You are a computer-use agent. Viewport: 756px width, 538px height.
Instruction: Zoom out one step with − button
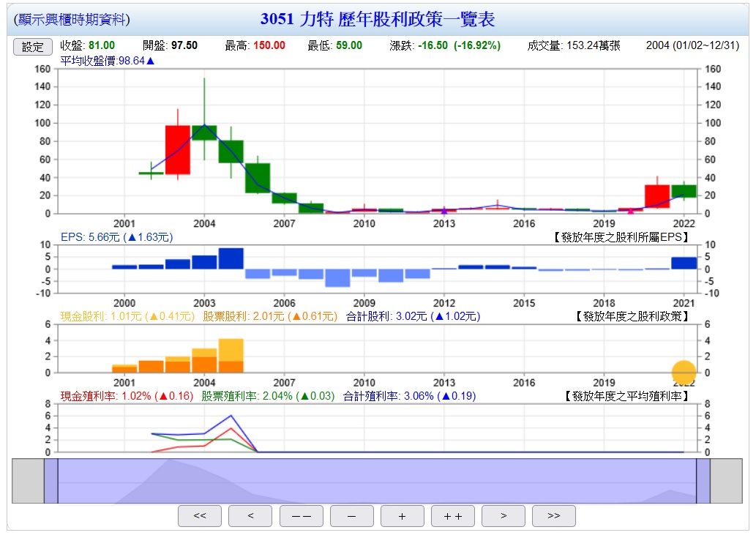(x=351, y=516)
